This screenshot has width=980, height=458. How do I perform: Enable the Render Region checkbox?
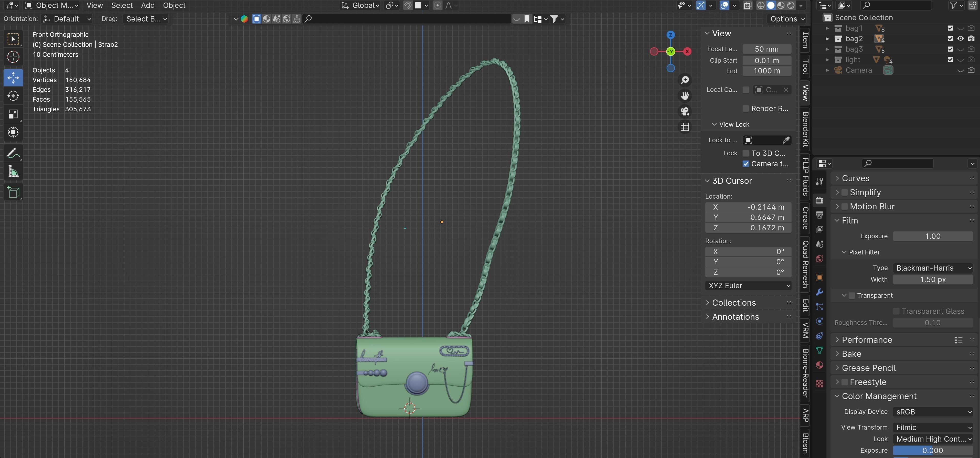[x=746, y=109]
